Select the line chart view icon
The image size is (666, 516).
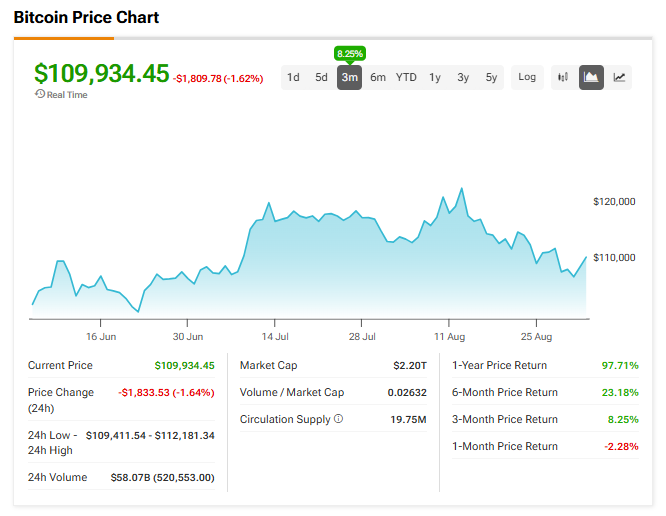pos(619,77)
